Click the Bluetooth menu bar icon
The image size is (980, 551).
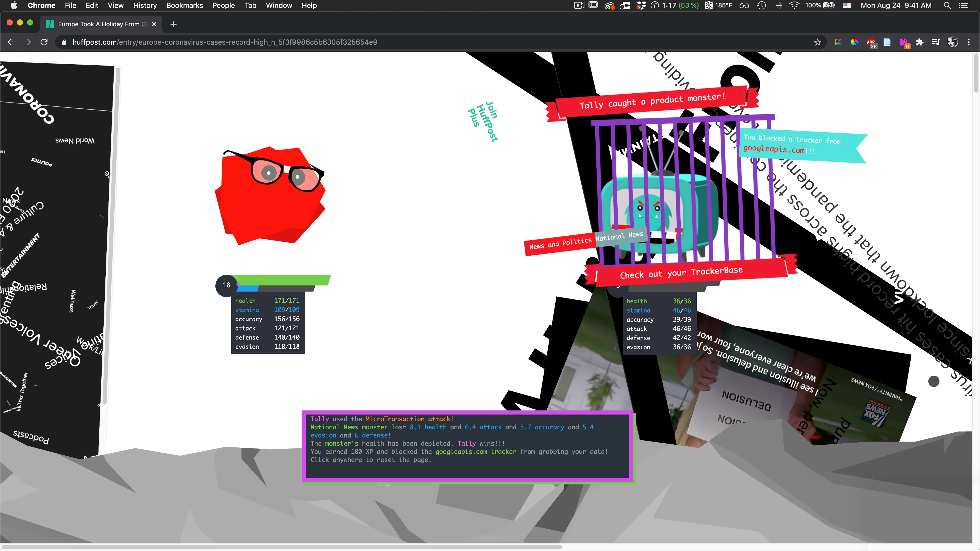coord(779,5)
